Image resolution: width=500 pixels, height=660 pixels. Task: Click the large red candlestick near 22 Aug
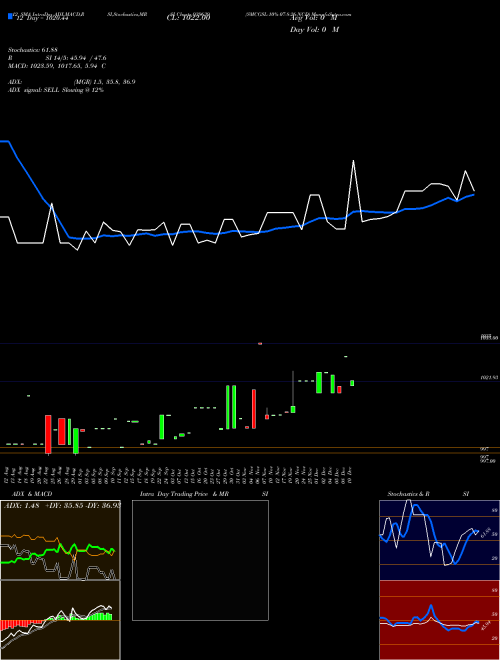[x=48, y=434]
